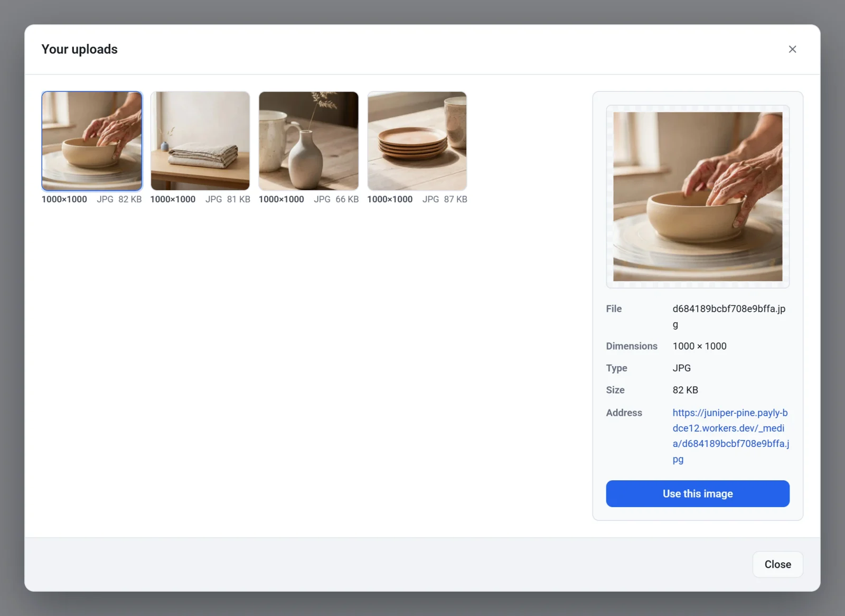845x616 pixels.
Task: Click the 'JPG 87 KB' caption
Action: tap(445, 199)
